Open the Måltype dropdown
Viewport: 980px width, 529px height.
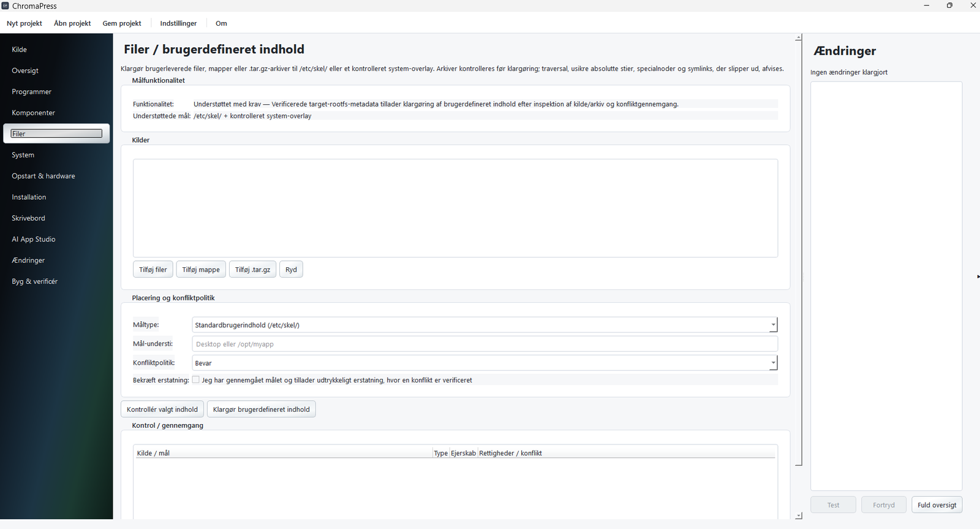[485, 325]
